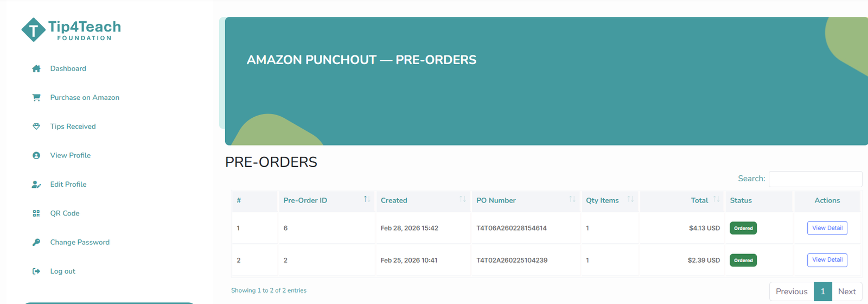Go to Next page of entries
The image size is (868, 304).
coord(846,292)
